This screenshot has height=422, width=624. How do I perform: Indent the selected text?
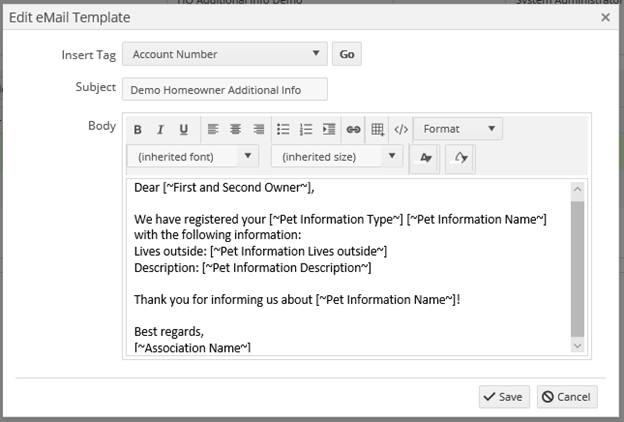coord(329,129)
